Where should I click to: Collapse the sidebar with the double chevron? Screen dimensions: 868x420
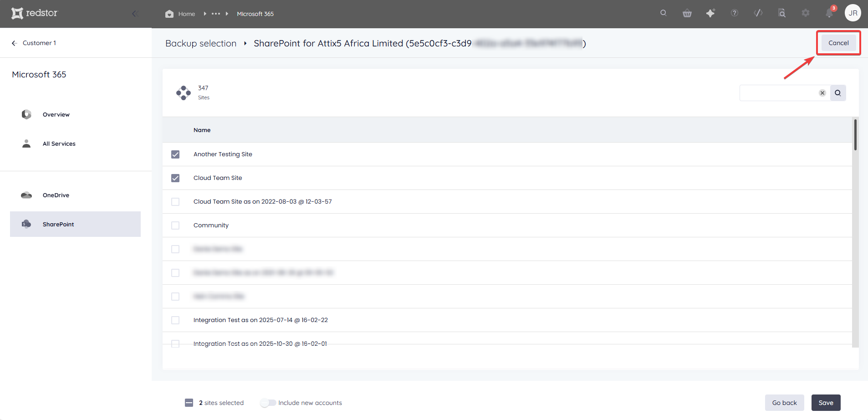135,14
